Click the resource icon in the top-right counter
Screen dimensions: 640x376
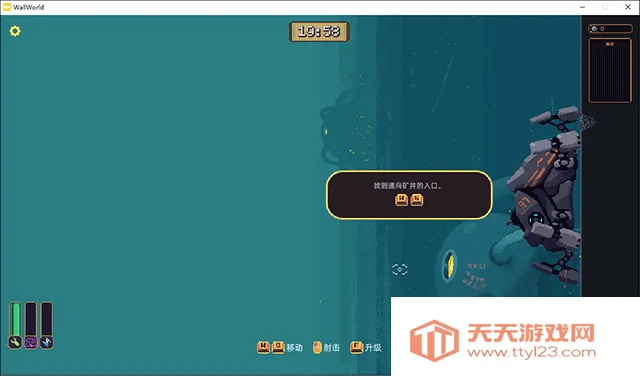[x=594, y=29]
